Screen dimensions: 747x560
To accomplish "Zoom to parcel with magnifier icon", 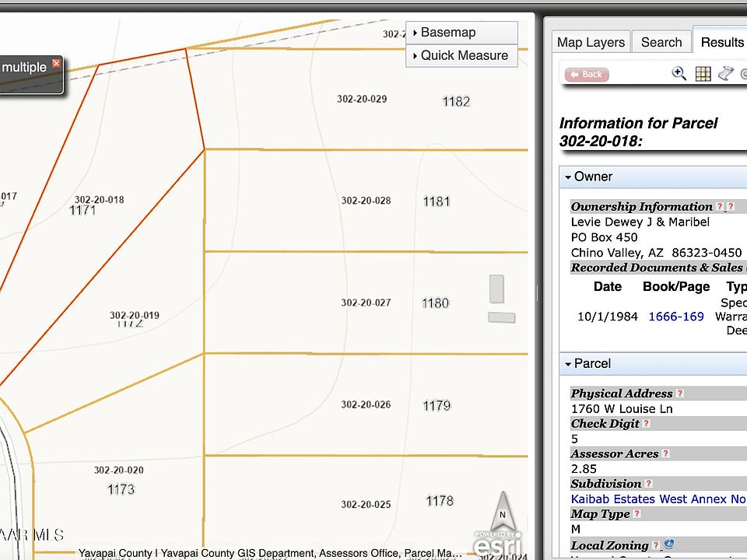I will click(x=679, y=74).
